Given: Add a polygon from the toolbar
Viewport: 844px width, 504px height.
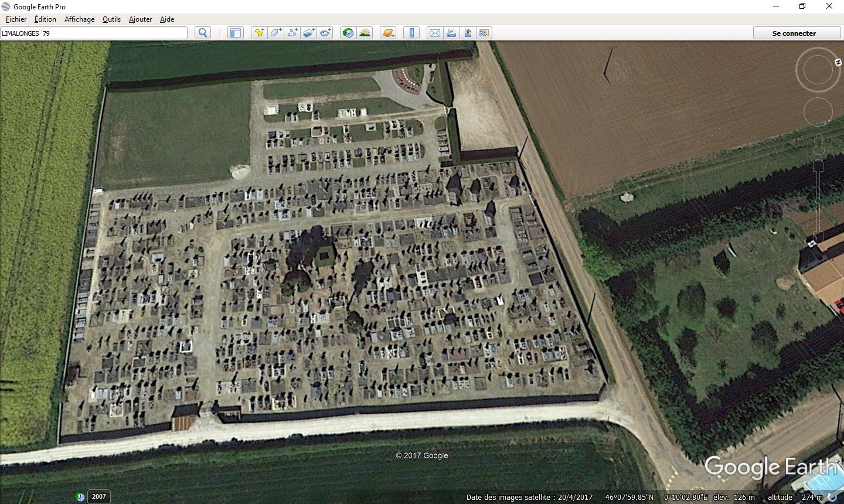Looking at the screenshot, I should coord(275,33).
